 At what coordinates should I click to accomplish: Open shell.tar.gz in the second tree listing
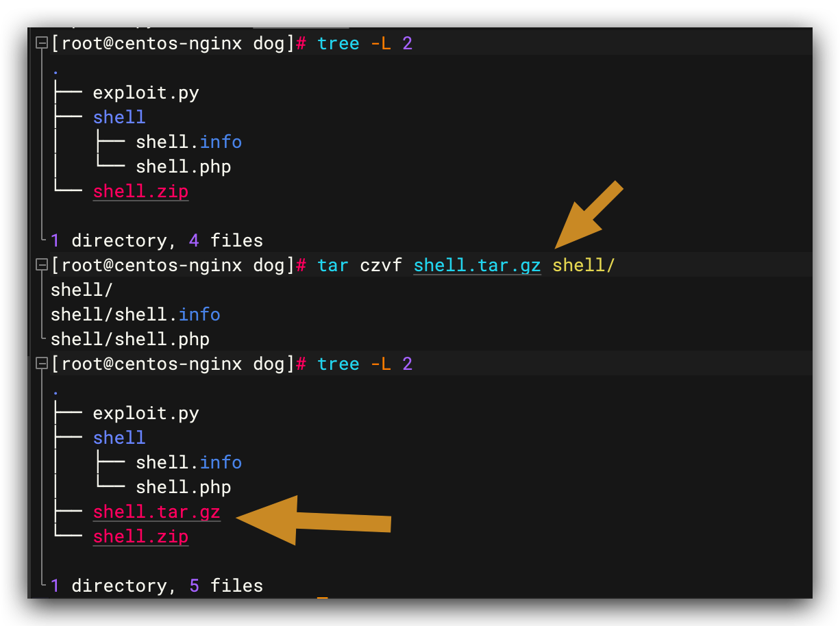click(x=157, y=512)
